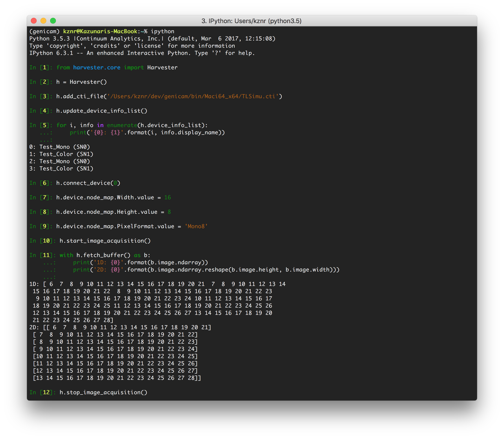The image size is (504, 439).
Task: Click the TLSimu.cti file path string
Action: 193,97
